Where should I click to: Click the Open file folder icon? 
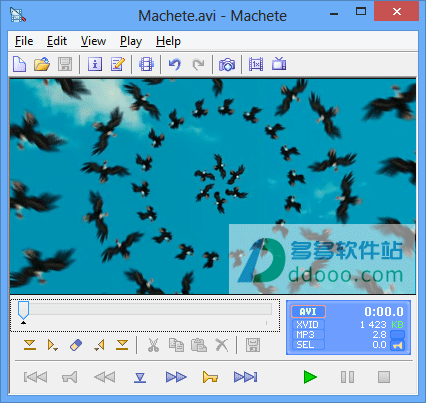(42, 64)
